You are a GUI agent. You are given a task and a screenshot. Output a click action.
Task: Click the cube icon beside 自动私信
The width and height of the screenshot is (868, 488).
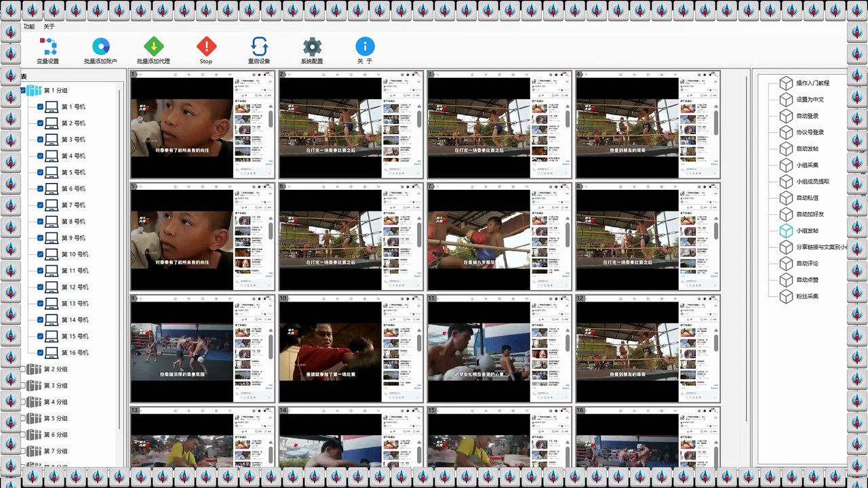click(786, 198)
